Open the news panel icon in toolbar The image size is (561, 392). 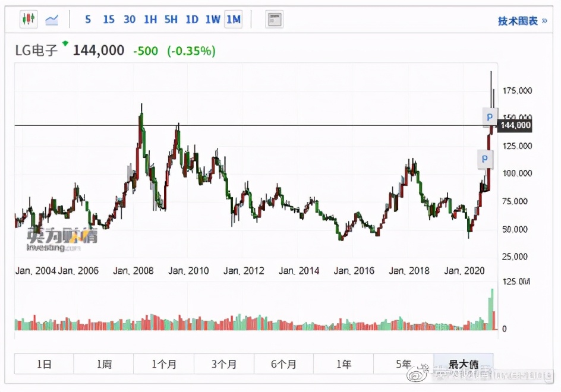pyautogui.click(x=275, y=20)
